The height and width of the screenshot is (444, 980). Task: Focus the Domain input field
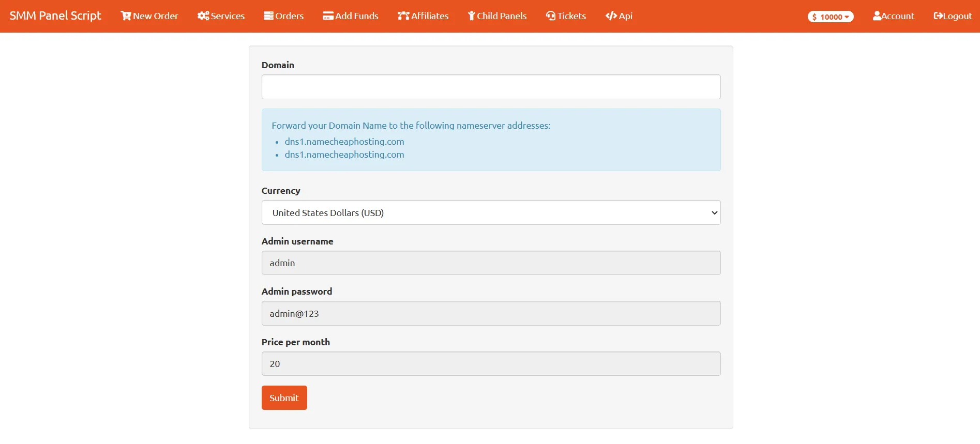point(491,87)
